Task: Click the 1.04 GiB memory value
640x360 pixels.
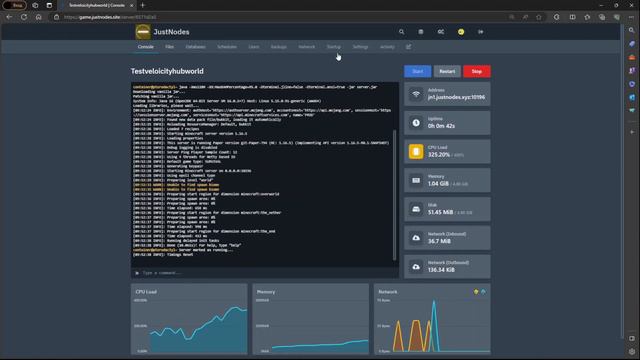Action: pyautogui.click(x=438, y=184)
